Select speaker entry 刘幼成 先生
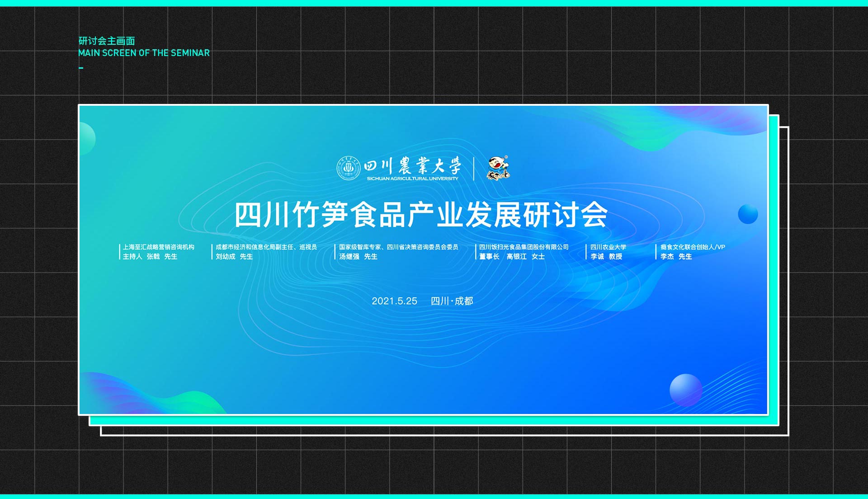Screen dimensions: 868x499 pos(234,256)
